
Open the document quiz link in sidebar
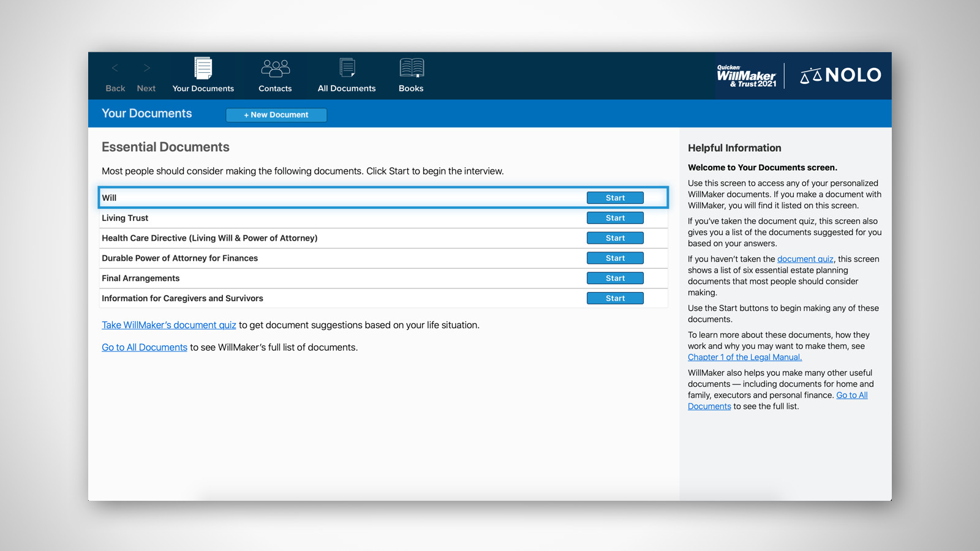[x=805, y=259]
